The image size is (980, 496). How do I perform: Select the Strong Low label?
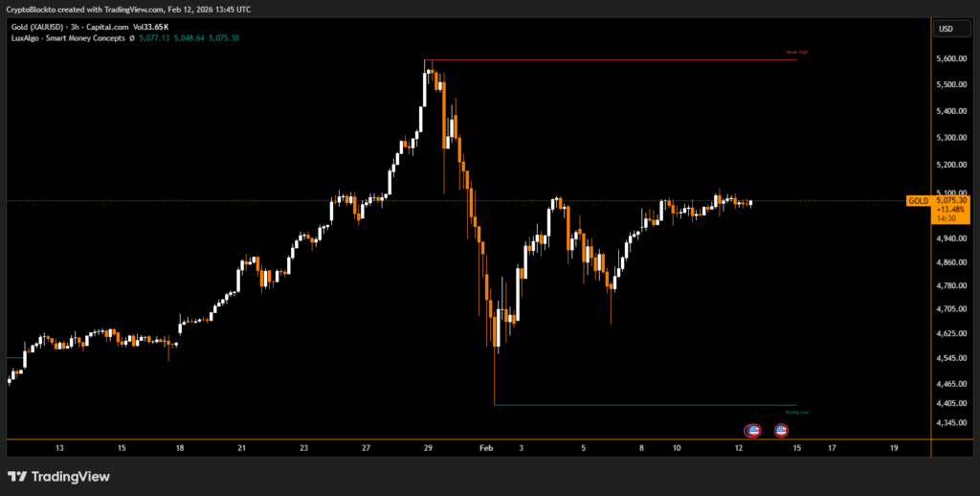[796, 413]
